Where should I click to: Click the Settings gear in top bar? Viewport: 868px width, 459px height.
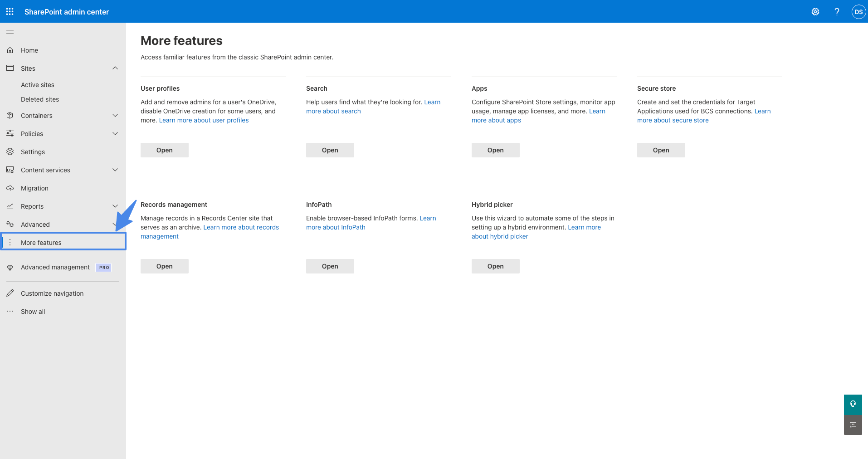pos(815,11)
